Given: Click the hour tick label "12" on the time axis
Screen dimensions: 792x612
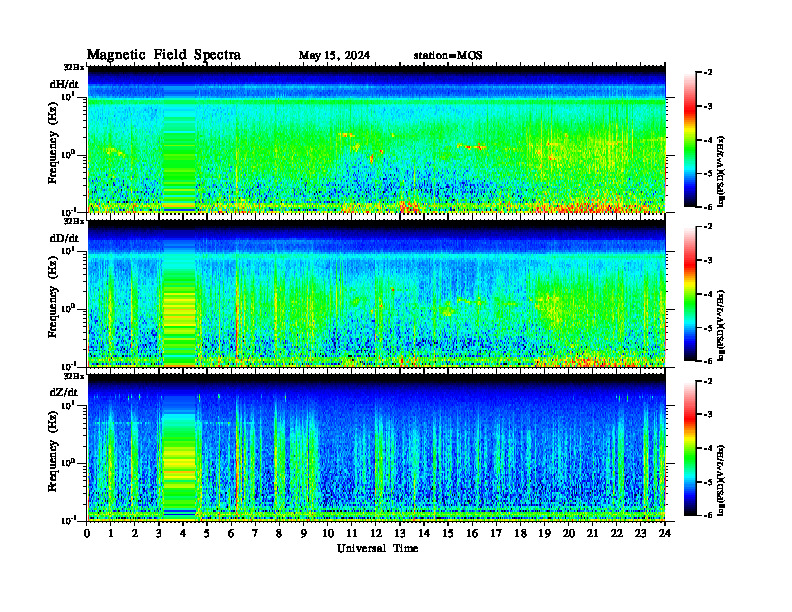Looking at the screenshot, I should click(376, 533).
